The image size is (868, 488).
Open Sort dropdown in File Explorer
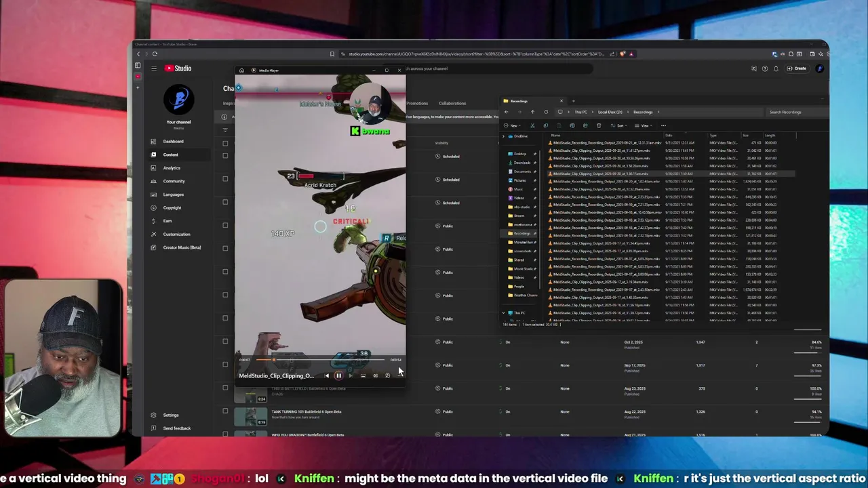pyautogui.click(x=620, y=125)
